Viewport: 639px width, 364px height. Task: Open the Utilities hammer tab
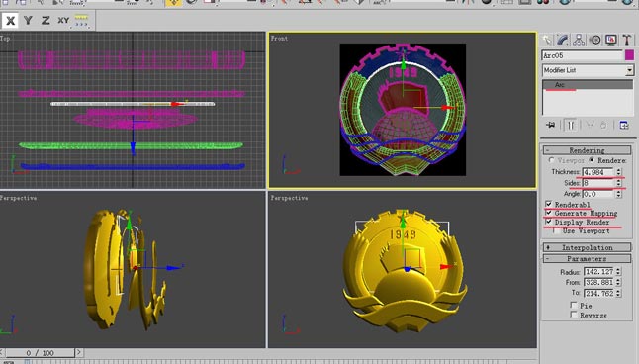(x=627, y=40)
